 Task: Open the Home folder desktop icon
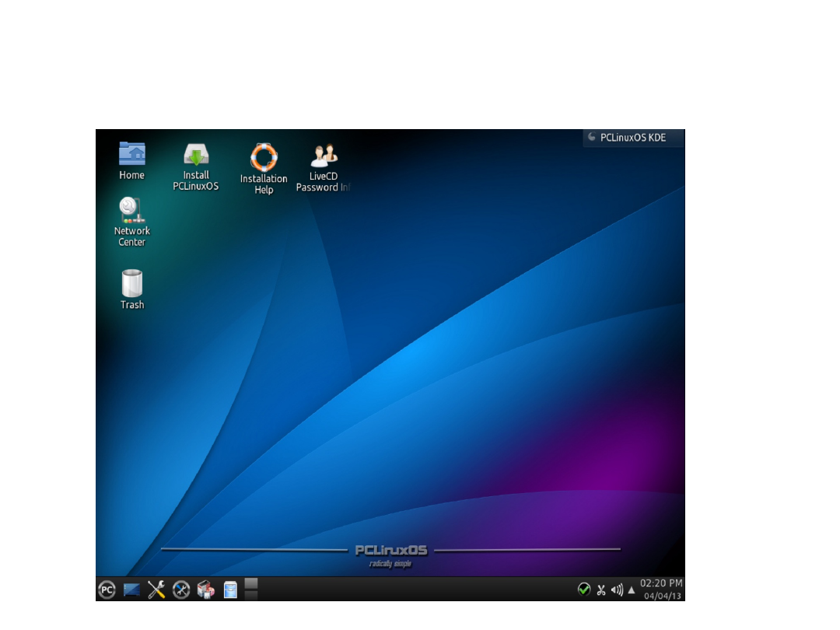pyautogui.click(x=131, y=152)
